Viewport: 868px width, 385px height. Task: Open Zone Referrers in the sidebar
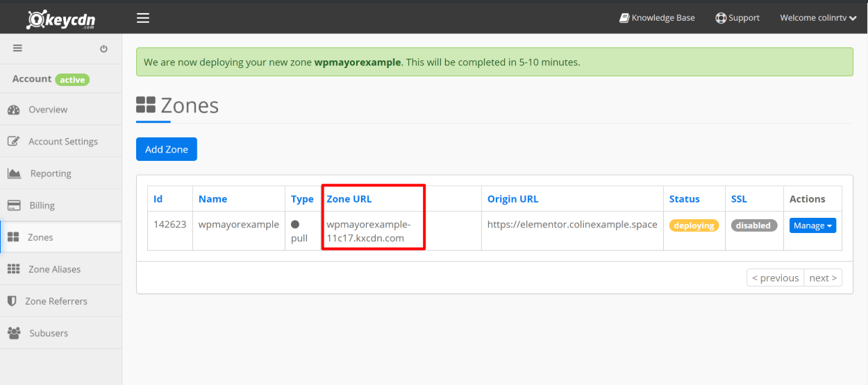coord(60,301)
